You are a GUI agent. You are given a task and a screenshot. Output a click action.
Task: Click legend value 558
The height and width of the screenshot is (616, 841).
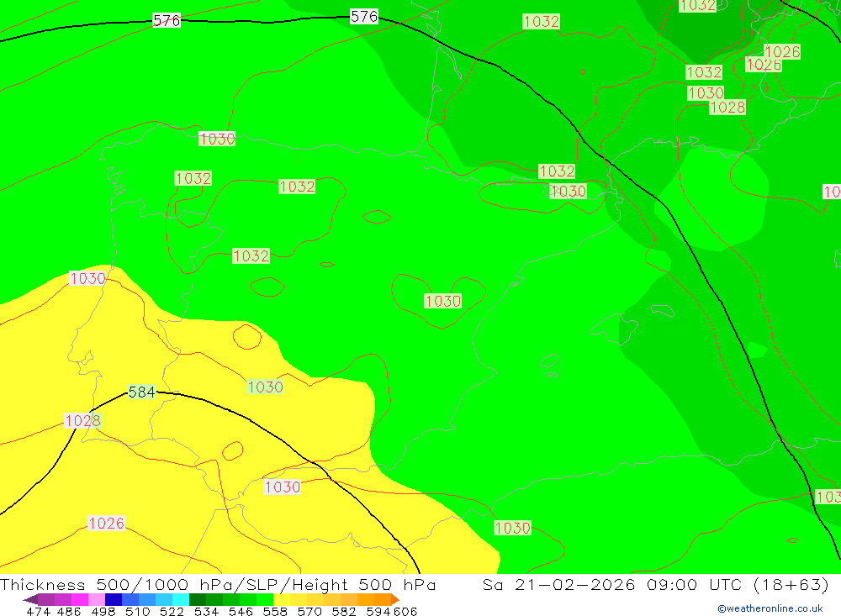pos(275,611)
